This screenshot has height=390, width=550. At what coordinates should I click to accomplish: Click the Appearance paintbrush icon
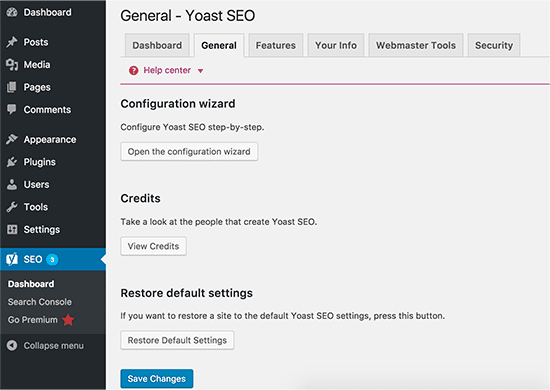12,139
